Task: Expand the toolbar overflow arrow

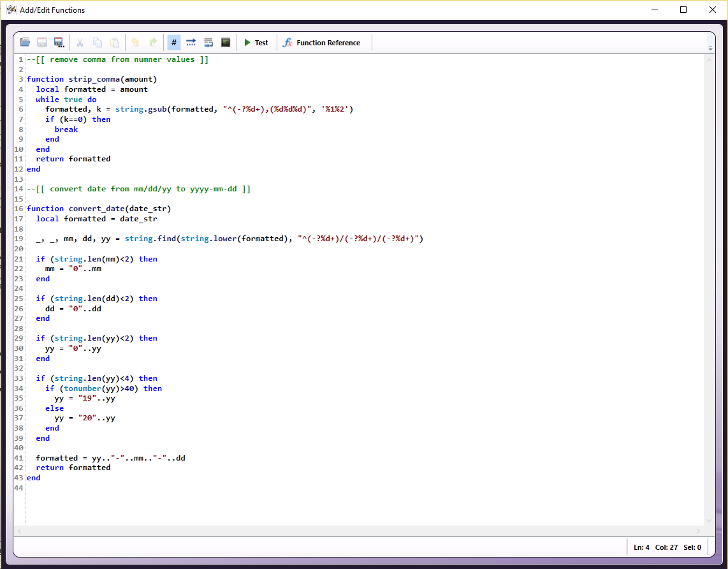Action: tap(710, 48)
